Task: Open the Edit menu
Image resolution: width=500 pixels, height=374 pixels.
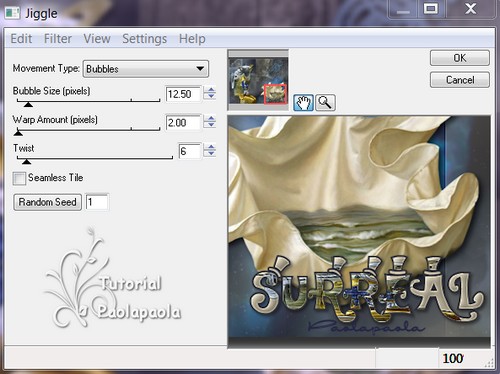Action: [x=21, y=39]
